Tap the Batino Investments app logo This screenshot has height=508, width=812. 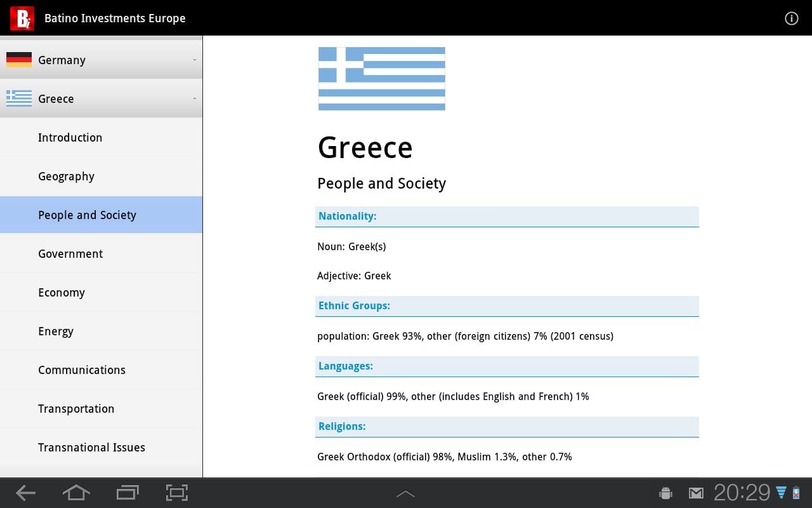click(22, 18)
